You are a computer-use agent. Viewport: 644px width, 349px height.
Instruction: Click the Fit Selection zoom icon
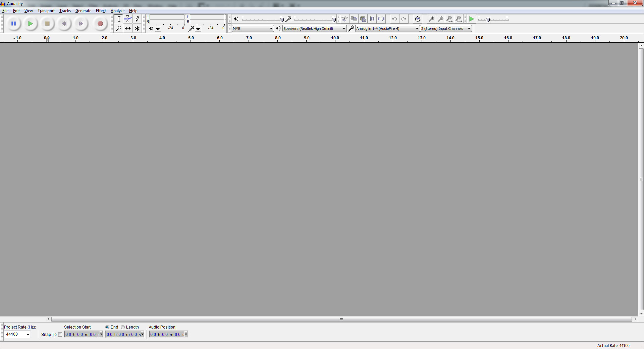coord(450,19)
